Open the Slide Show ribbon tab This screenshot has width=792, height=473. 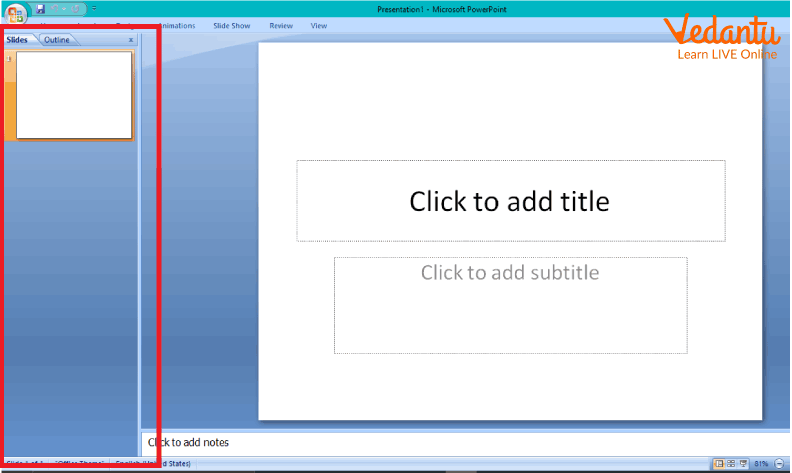pos(231,26)
